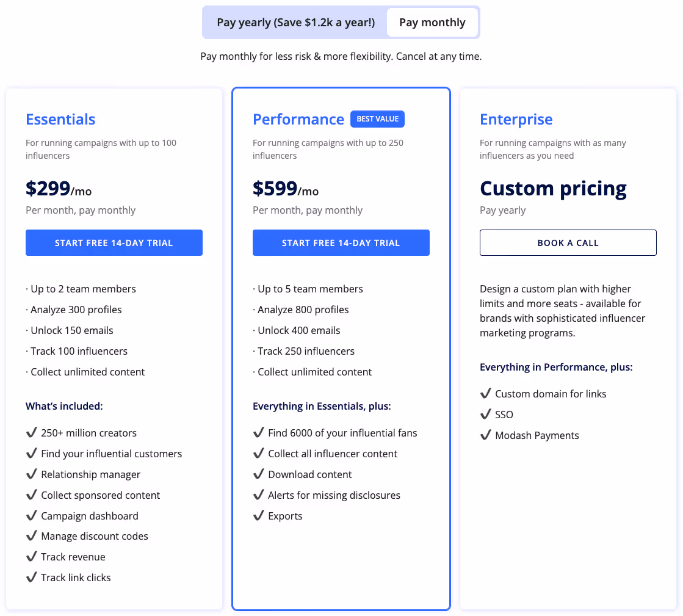Click checkmark next to SSO
683x616 pixels.
[486, 415]
